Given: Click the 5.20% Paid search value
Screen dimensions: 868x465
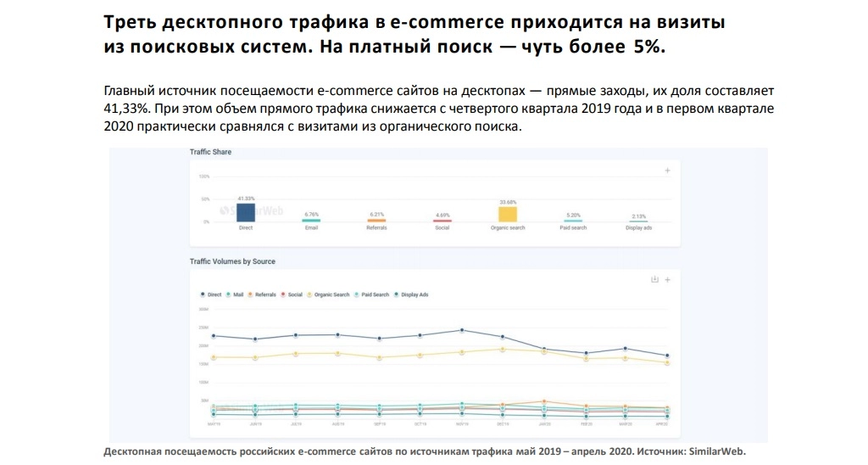Looking at the screenshot, I should (x=574, y=215).
